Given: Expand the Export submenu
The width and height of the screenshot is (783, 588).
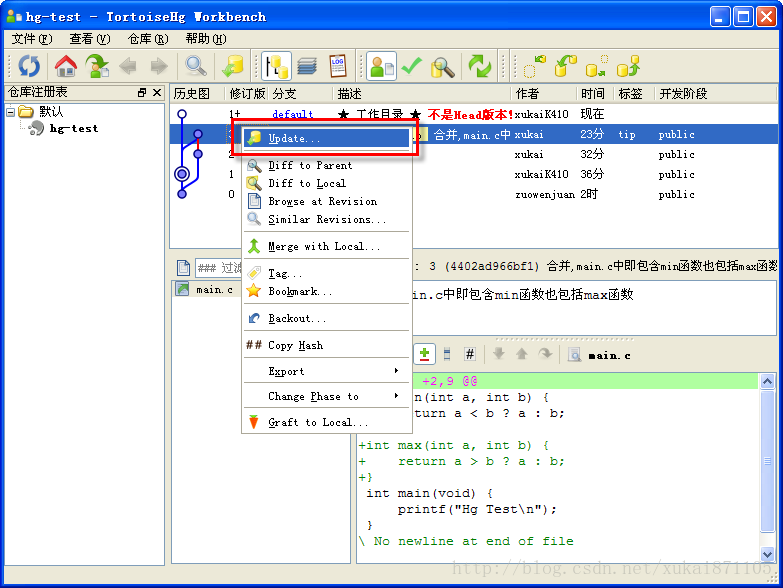Looking at the screenshot, I should coord(327,371).
